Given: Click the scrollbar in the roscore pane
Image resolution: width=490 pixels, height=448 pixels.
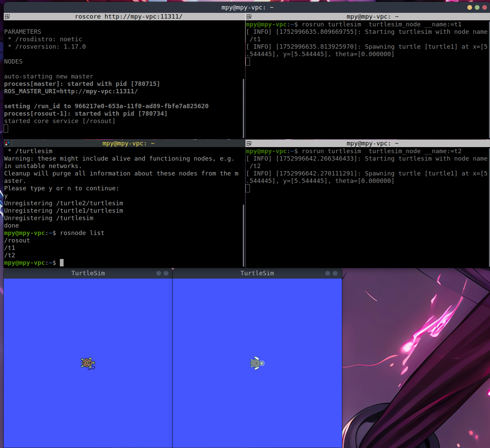Looking at the screenshot, I should [x=243, y=108].
